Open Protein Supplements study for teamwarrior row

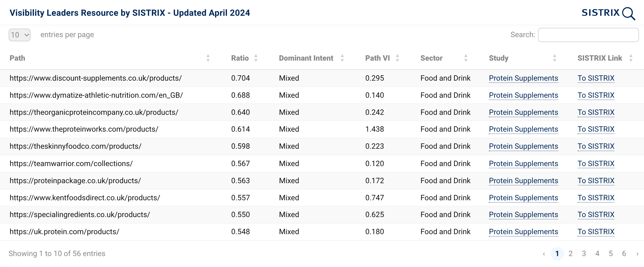tap(523, 164)
